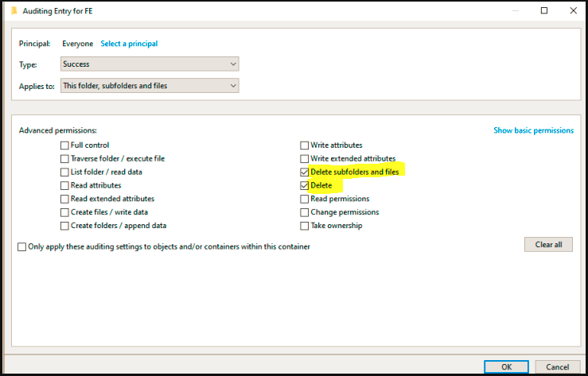This screenshot has width=588, height=376.
Task: Click the folder icon in title bar
Action: pyautogui.click(x=12, y=10)
